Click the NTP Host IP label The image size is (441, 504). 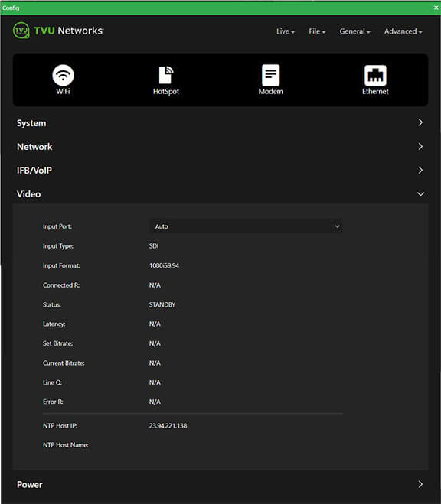[60, 426]
